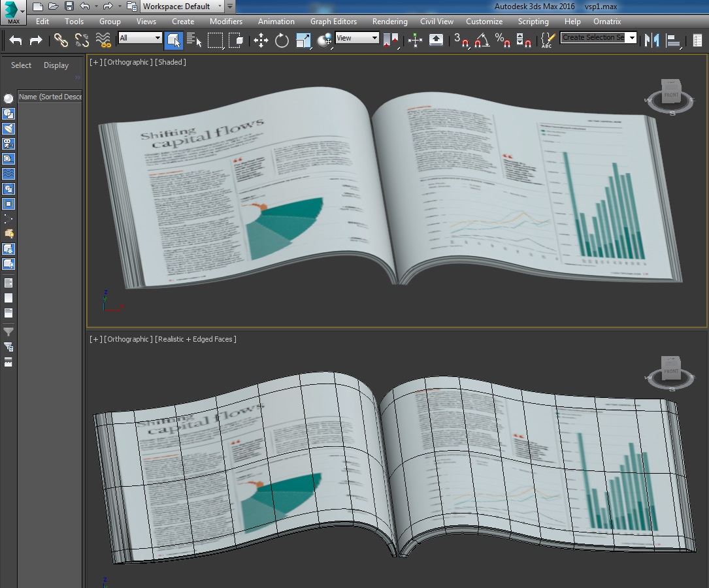Activate the Select Object tool

[x=173, y=41]
